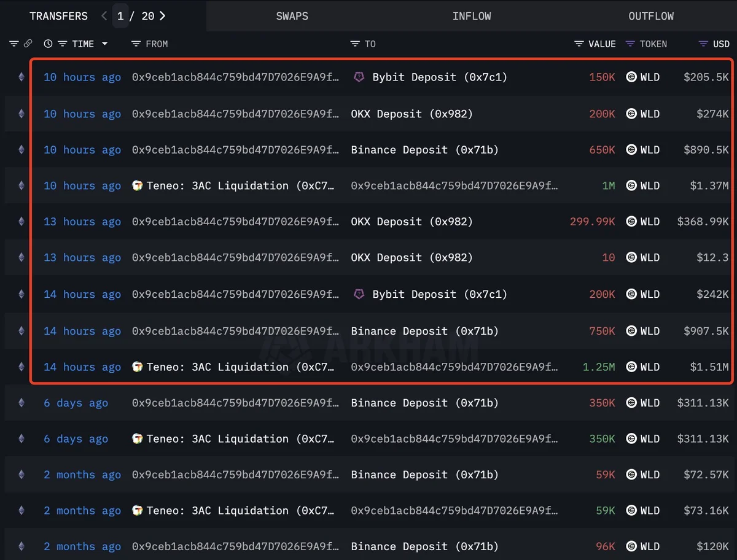
Task: Click the Bybit logo on 150K transfer
Action: point(359,77)
